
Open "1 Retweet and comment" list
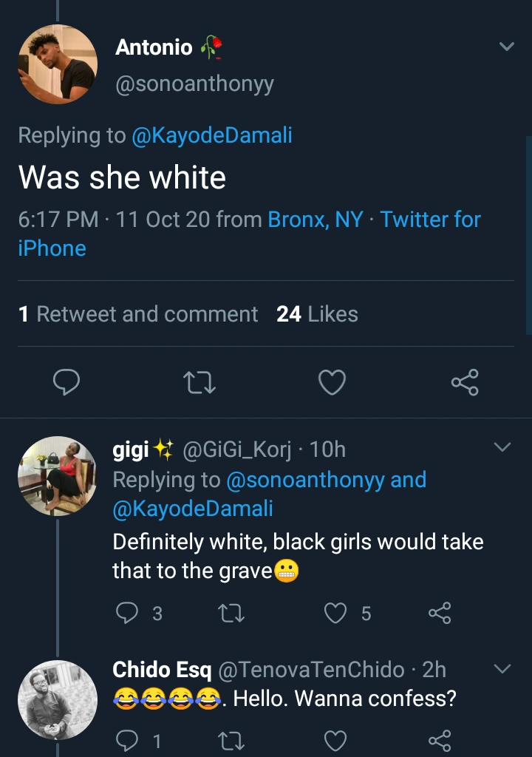(138, 314)
